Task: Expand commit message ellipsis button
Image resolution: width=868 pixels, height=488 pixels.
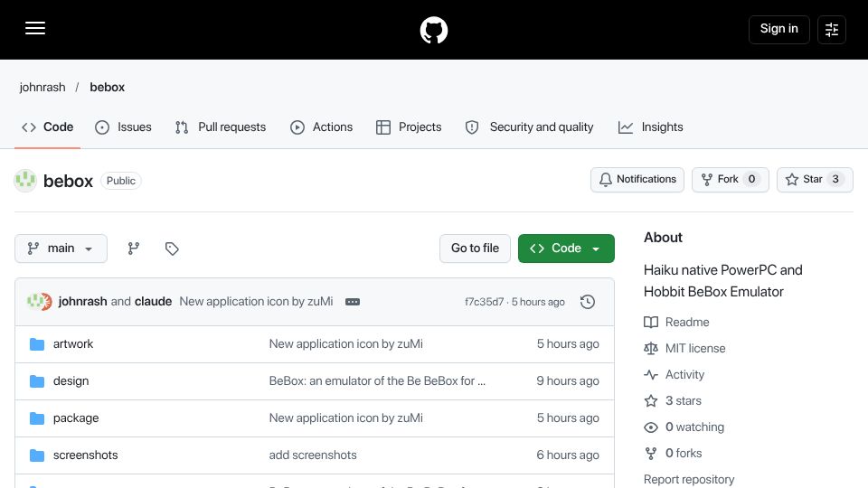Action: [353, 302]
